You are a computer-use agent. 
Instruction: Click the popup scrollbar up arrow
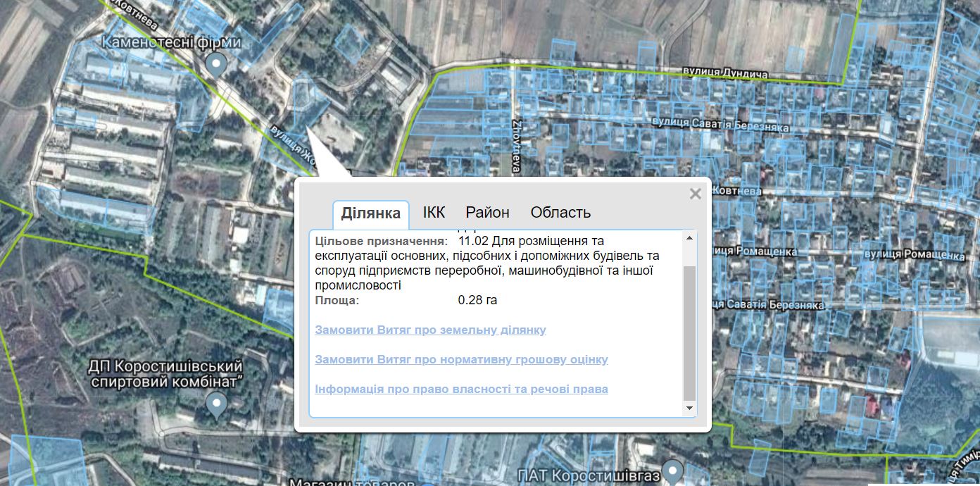point(689,237)
